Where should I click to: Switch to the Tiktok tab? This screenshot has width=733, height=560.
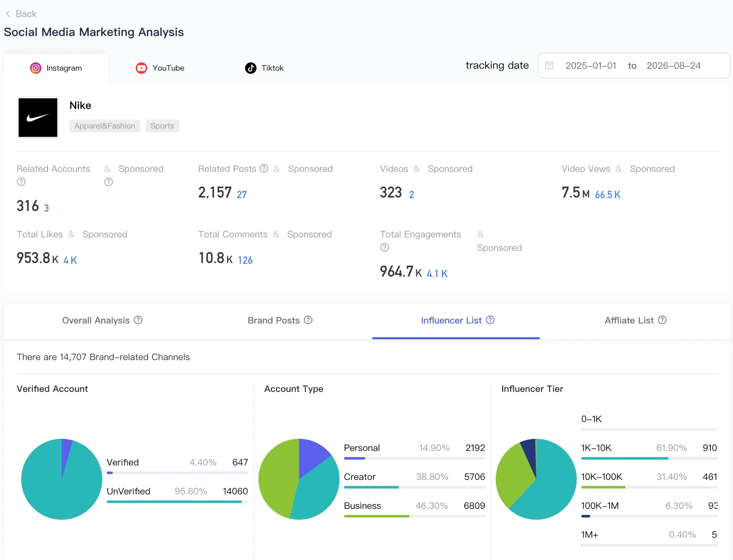(x=264, y=68)
